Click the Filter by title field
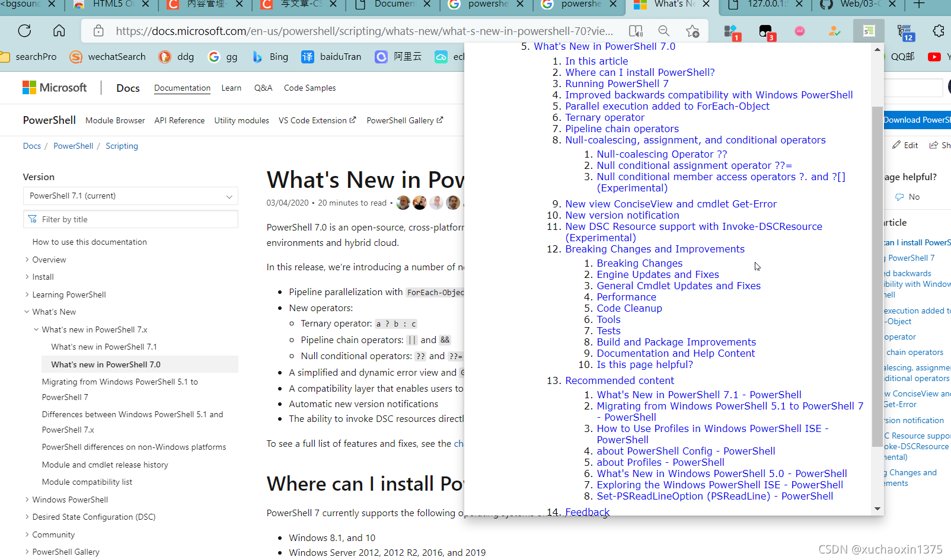The height and width of the screenshot is (560, 951). [130, 219]
